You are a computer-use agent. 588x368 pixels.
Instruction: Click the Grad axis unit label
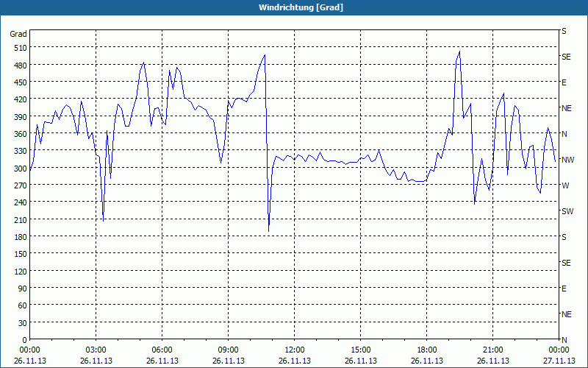pos(18,34)
